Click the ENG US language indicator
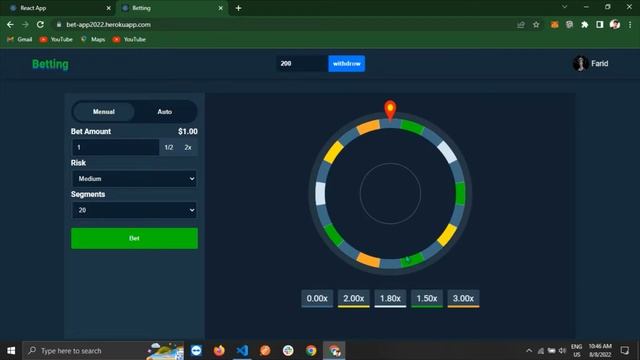Viewport: 640px width, 360px height. coord(576,351)
